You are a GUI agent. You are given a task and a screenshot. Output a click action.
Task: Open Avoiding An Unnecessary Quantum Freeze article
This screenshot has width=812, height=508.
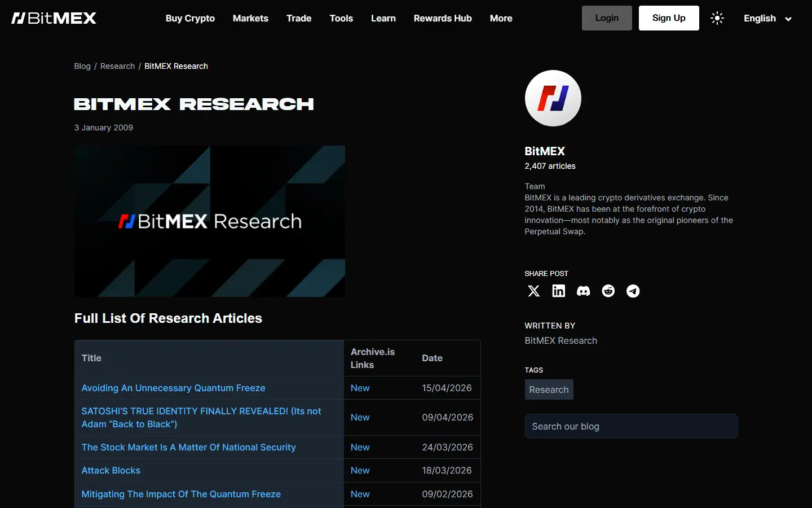point(173,388)
